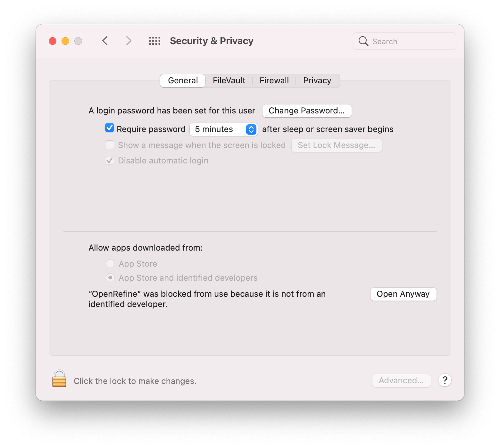This screenshot has width=500, height=448.
Task: Select the App Store radio button
Action: tap(110, 263)
